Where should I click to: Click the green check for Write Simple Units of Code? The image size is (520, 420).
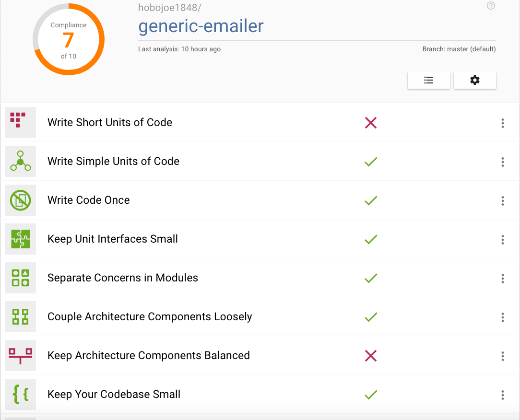[370, 162]
